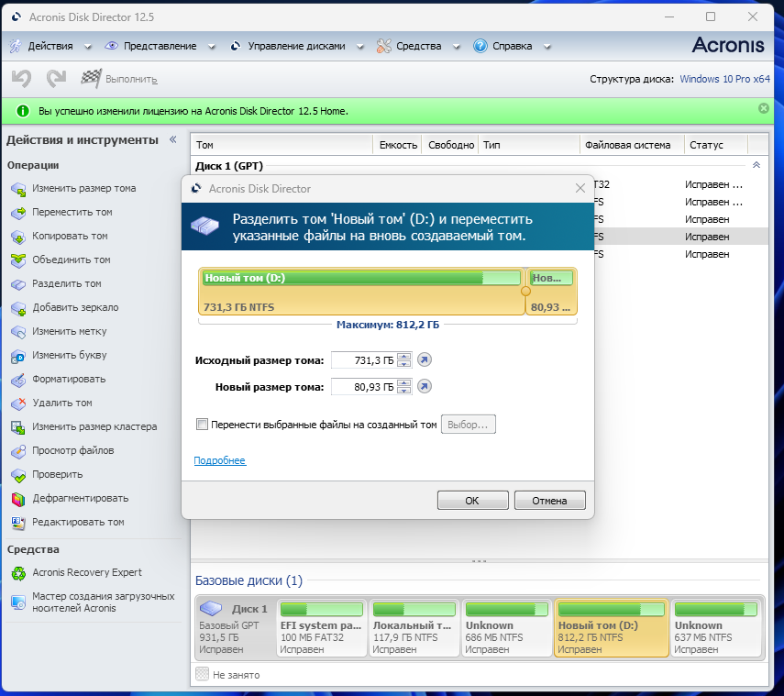Click the Отмена button

tap(549, 501)
